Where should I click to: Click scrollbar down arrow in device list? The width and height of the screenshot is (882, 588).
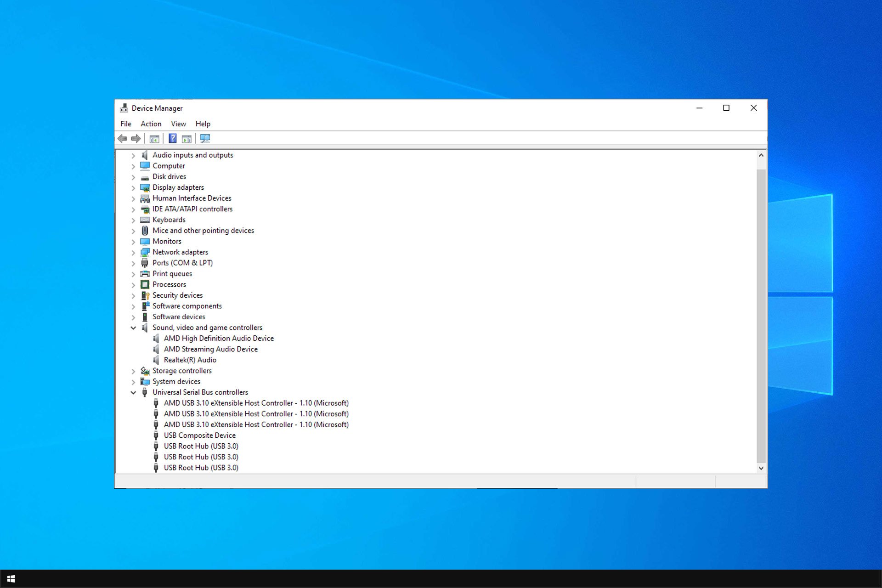tap(761, 468)
